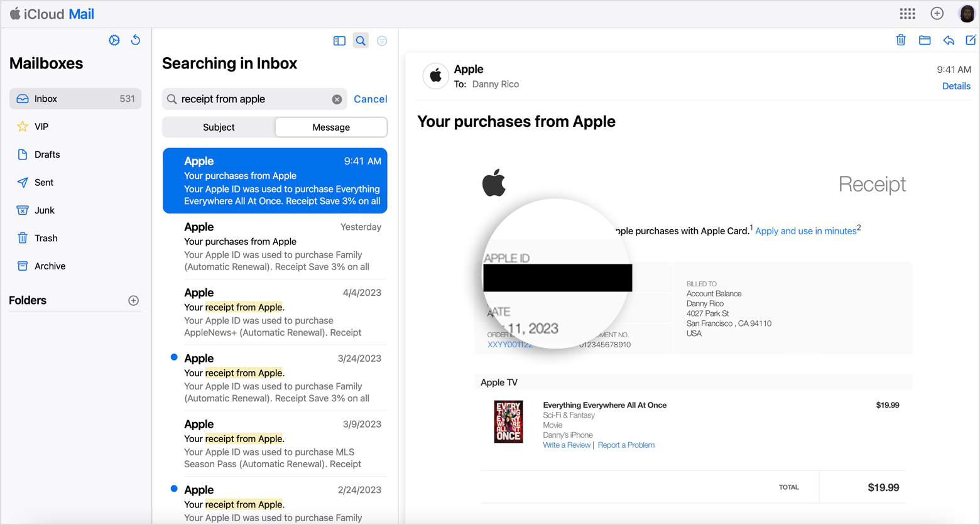
Task: Open the order ID link XXYY001122
Action: tap(509, 345)
